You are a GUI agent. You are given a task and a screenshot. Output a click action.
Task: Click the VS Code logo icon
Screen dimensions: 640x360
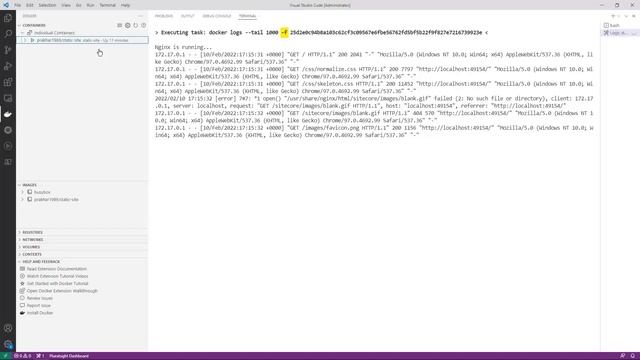point(6,5)
